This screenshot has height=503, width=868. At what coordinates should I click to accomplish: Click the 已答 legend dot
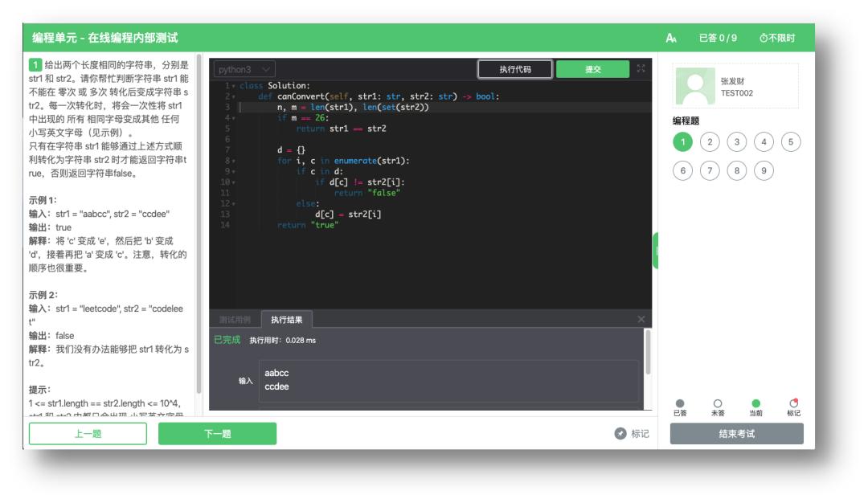[x=680, y=403]
